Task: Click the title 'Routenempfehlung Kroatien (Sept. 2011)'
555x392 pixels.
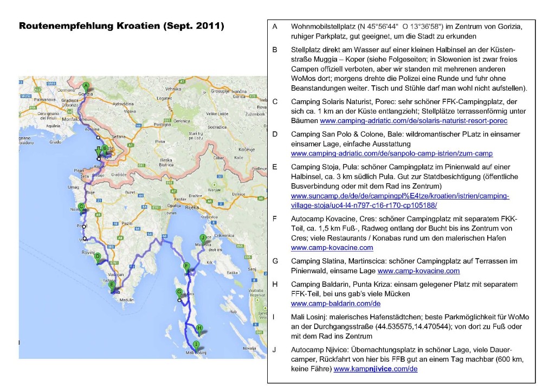Action: pos(121,26)
